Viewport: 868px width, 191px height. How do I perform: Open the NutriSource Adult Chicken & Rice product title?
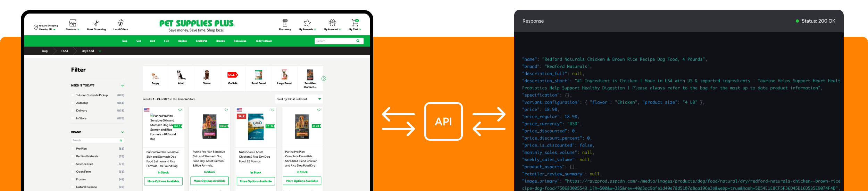(254, 157)
